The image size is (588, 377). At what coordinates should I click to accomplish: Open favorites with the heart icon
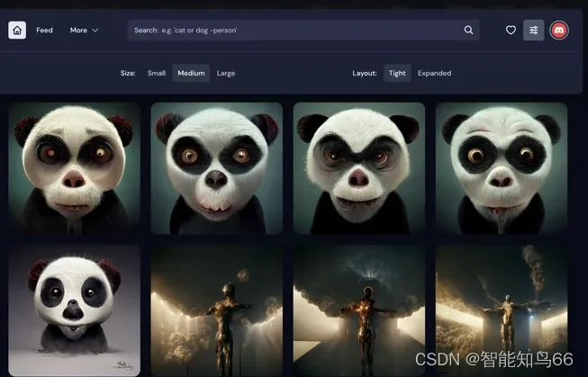(511, 30)
